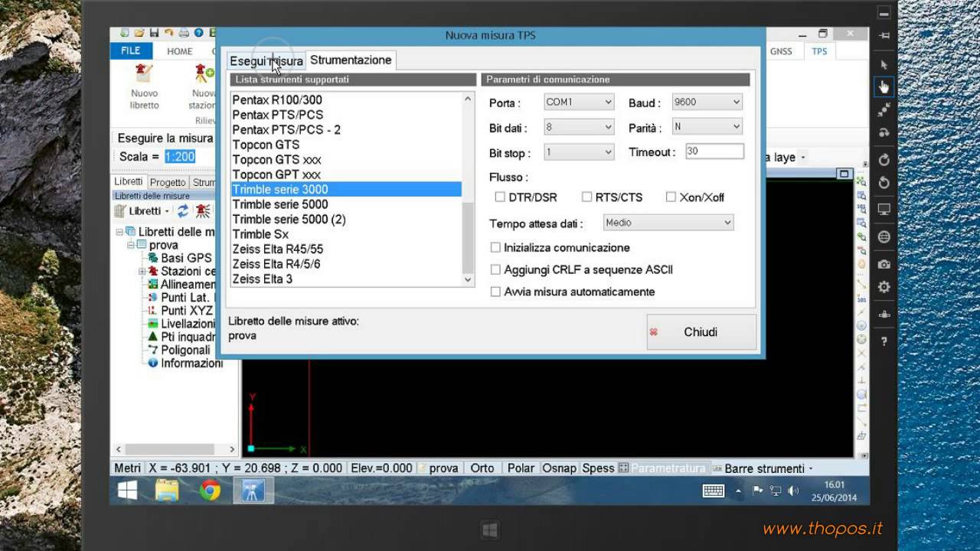Click the collapse arrows icon in sidebar
Image resolution: width=980 pixels, height=551 pixels.
[884, 111]
